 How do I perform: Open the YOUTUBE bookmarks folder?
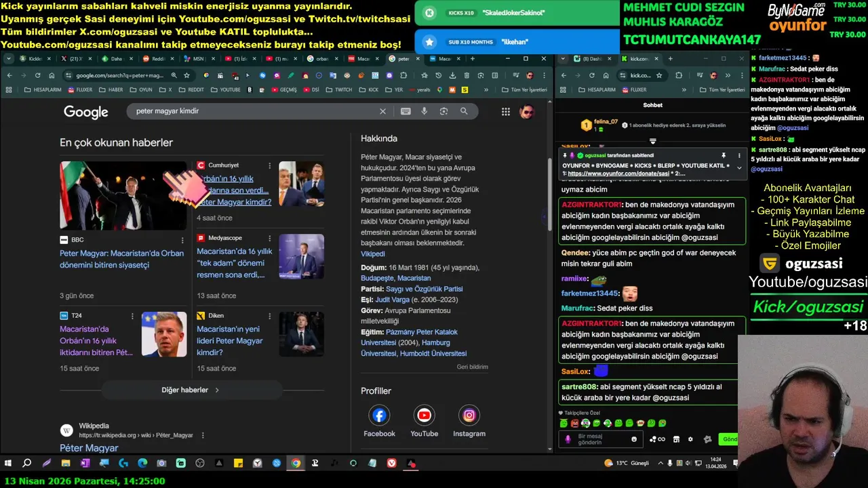[225, 89]
